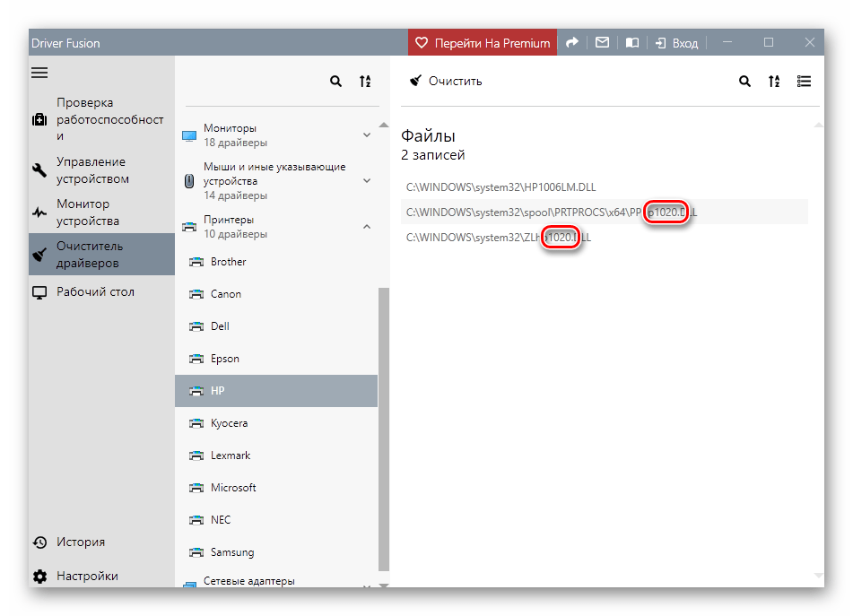Image resolution: width=853 pixels, height=616 pixels.
Task: Click Вход login button
Action: click(x=676, y=42)
